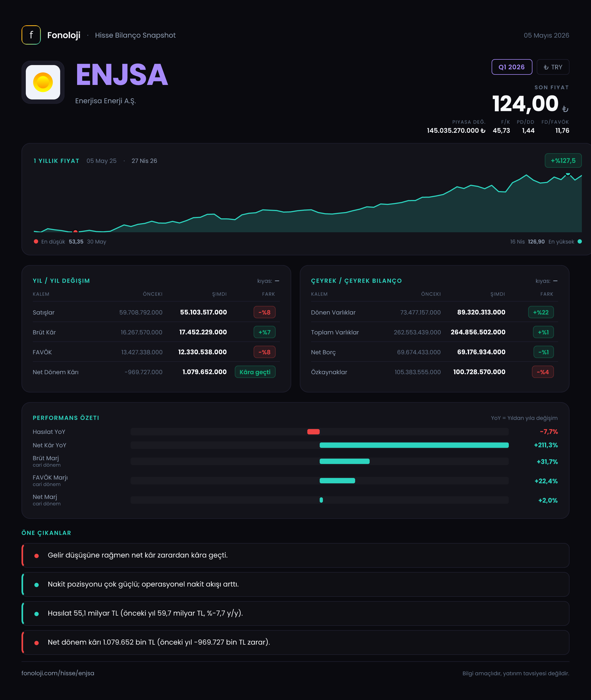
Task: Click the '126,90' highest price value
Action: click(x=536, y=241)
